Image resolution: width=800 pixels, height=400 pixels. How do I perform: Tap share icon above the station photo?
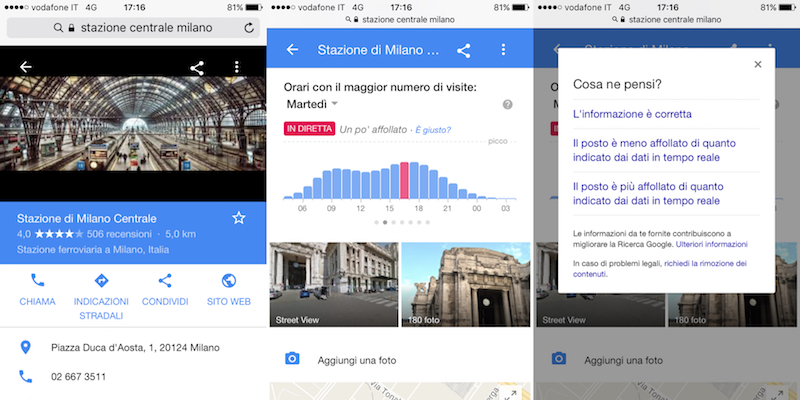click(x=197, y=68)
